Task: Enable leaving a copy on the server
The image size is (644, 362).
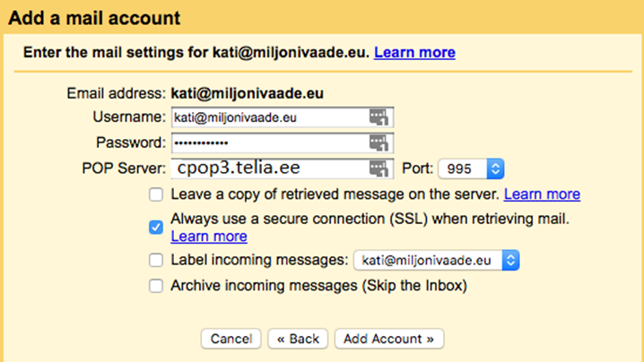Action: (x=156, y=194)
